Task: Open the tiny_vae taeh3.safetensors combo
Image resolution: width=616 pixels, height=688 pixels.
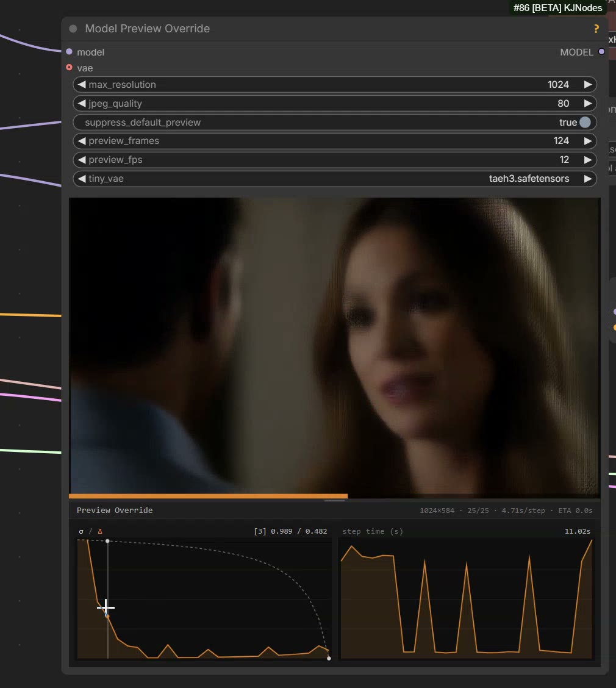Action: coord(335,179)
